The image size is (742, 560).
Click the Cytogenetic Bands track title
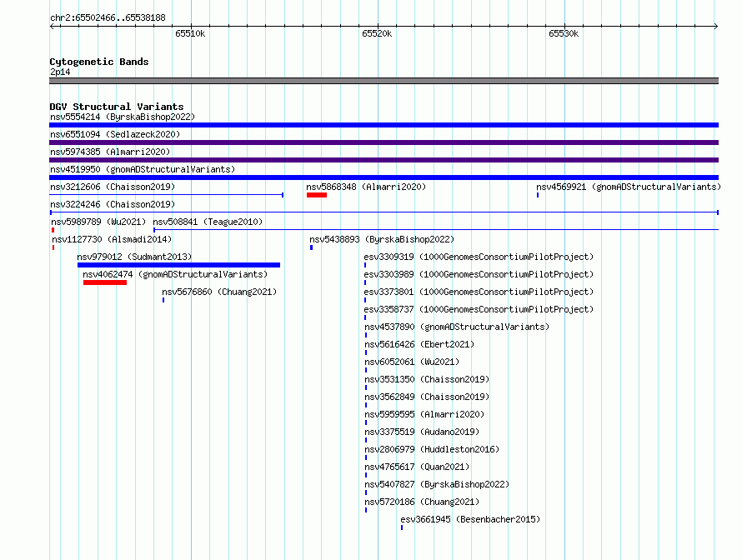click(99, 62)
